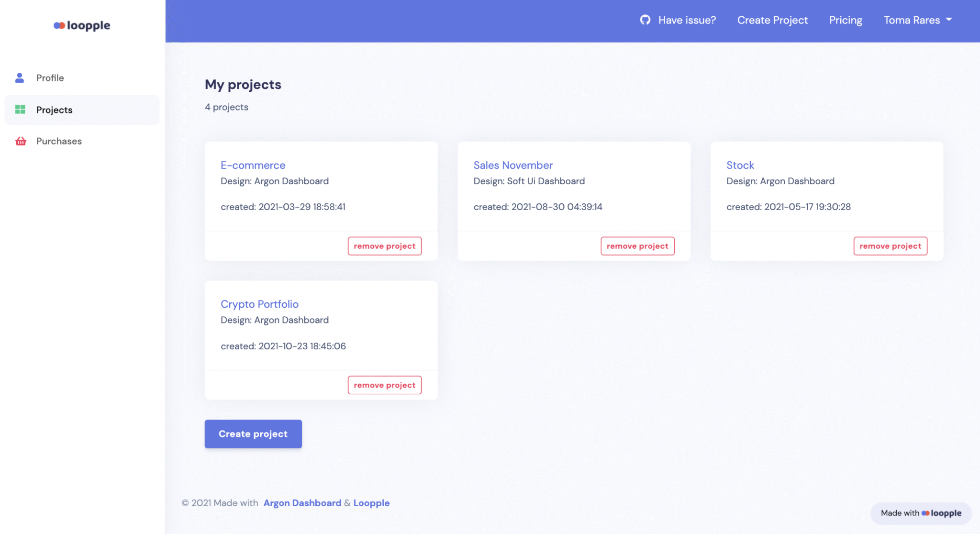Click the Loopple footer link
This screenshot has width=980, height=534.
371,502
